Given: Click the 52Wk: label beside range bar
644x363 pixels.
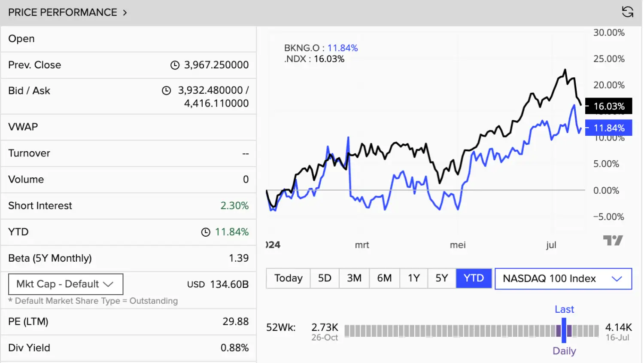Looking at the screenshot, I should click(281, 327).
